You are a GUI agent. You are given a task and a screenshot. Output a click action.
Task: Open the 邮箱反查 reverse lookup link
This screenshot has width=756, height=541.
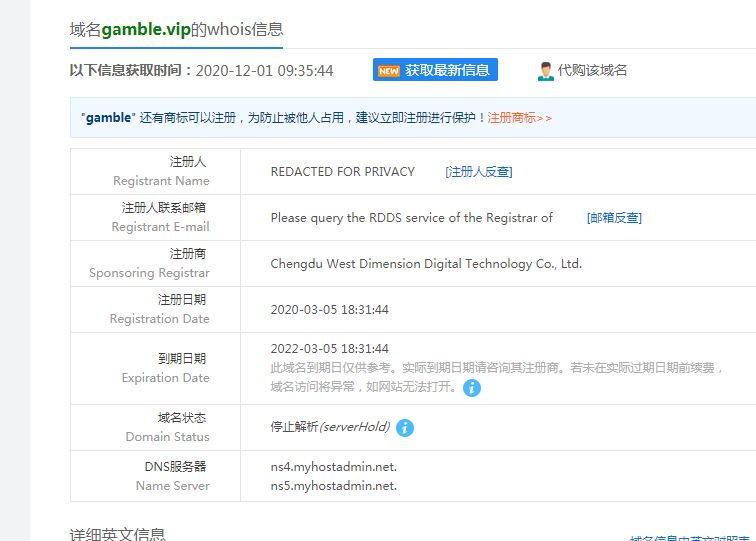[614, 218]
